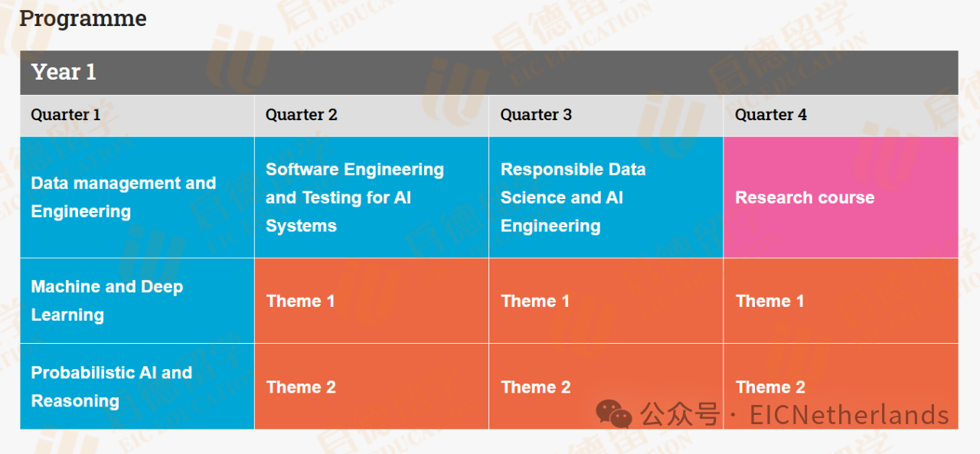Open Software Engineering and Testing for AI Systems
The image size is (980, 454).
click(x=371, y=198)
